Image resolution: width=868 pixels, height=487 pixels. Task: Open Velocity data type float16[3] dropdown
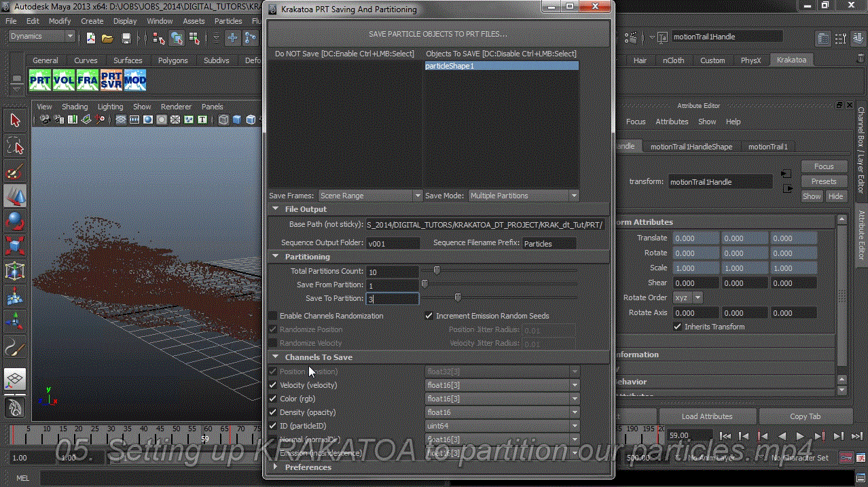503,385
